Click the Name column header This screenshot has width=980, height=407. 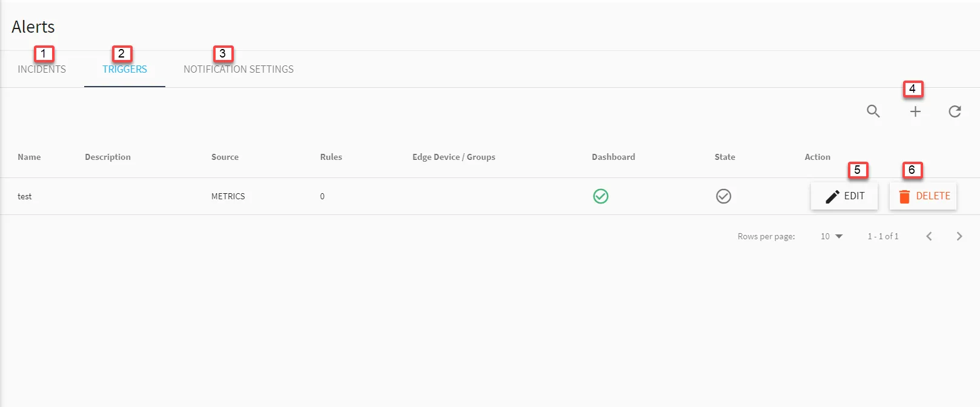pyautogui.click(x=29, y=157)
